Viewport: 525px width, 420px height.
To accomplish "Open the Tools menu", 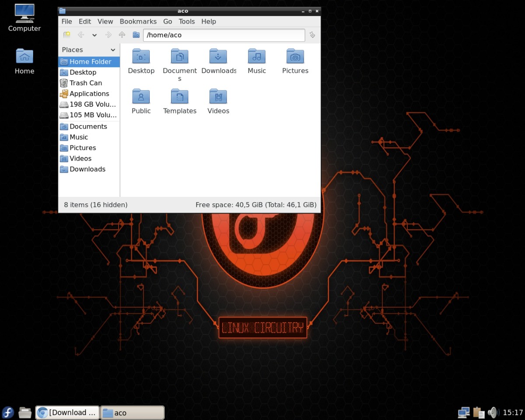I will click(186, 21).
